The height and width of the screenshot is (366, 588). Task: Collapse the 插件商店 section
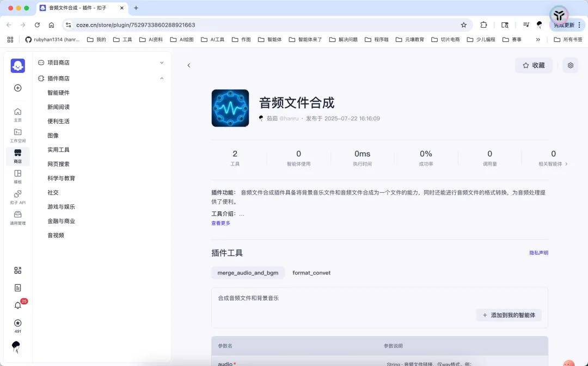(x=162, y=78)
